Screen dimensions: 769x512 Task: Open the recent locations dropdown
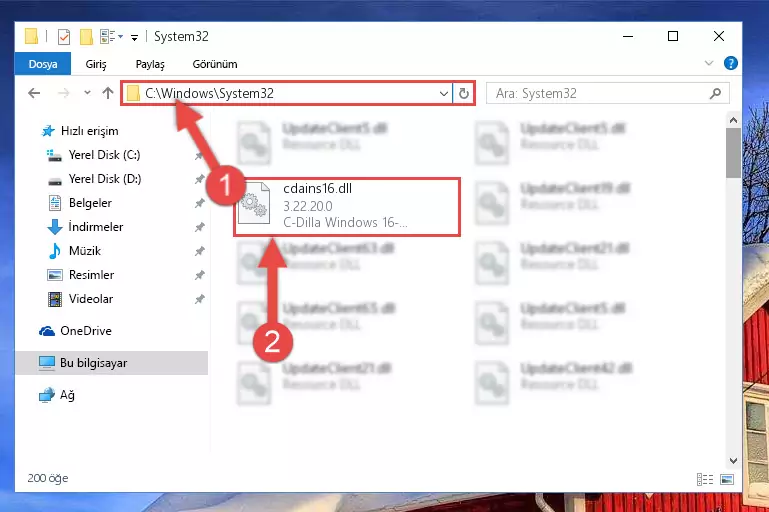pyautogui.click(x=87, y=93)
